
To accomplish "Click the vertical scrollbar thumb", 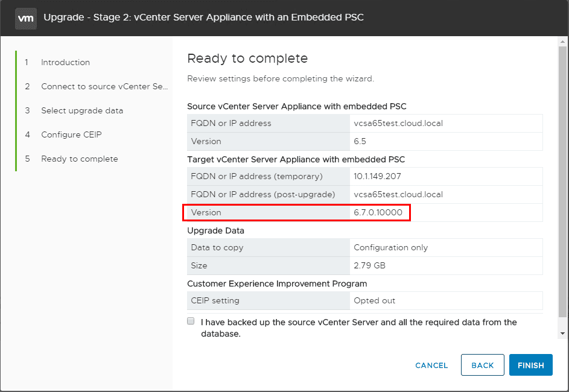I will (562, 181).
